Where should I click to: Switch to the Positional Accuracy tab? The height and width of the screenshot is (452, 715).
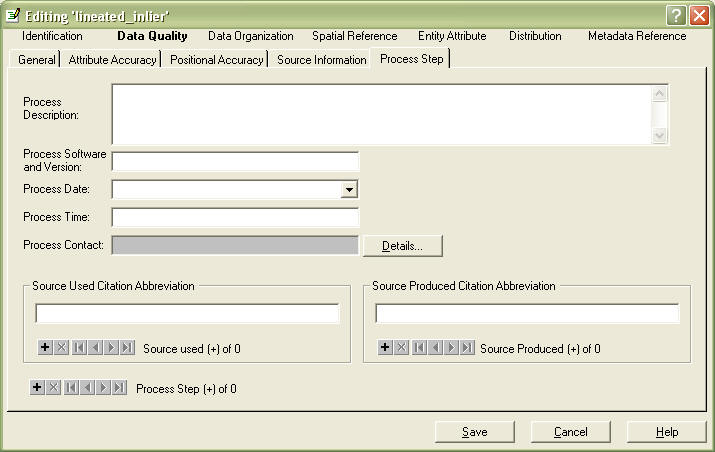point(216,60)
